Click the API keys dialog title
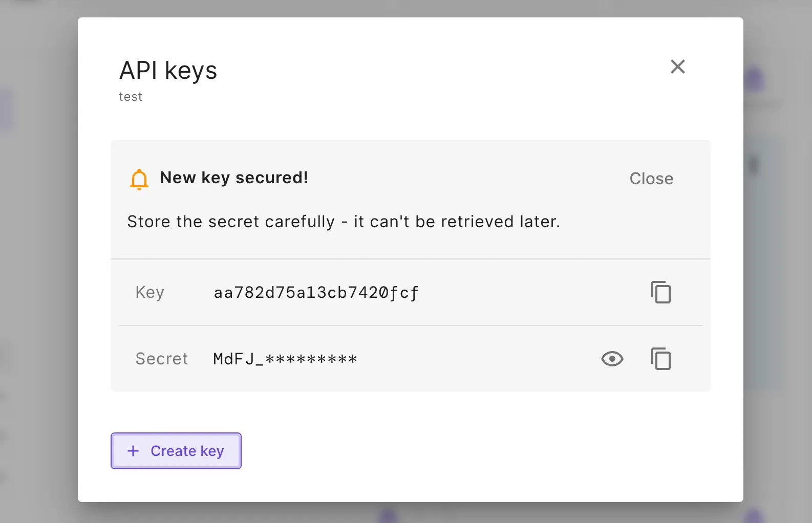 [x=168, y=71]
